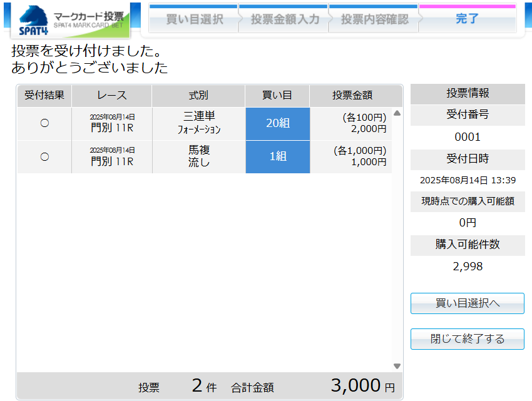
Task: Click the table scrollbar down arrow
Action: point(397,366)
